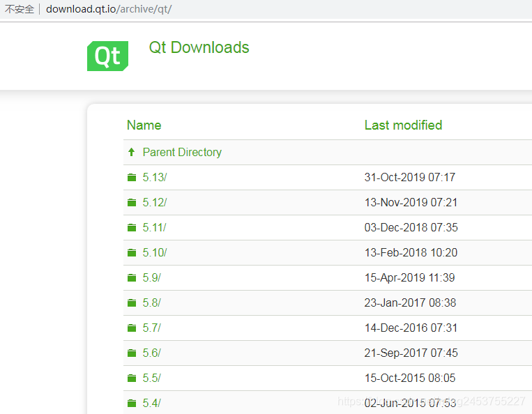This screenshot has height=414, width=532.
Task: Click the address bar URL download.qt.io/archive/qt/
Action: 109,9
